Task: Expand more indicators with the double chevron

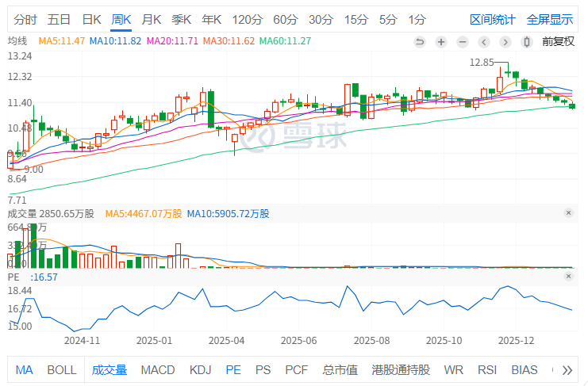Action: [567, 370]
